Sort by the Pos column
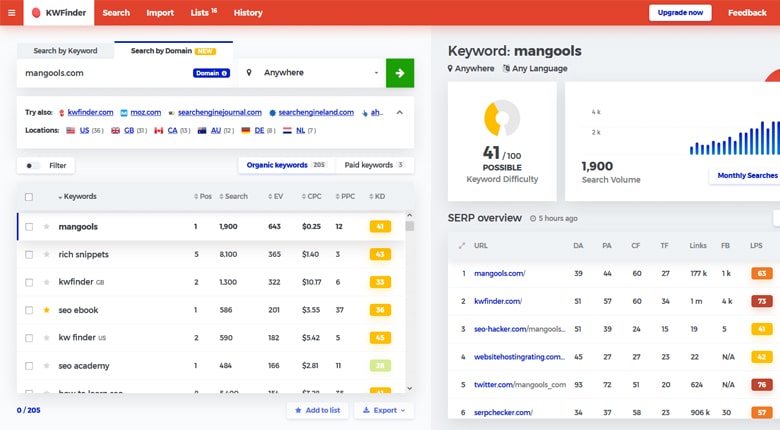Viewport: 780px width, 430px height. [x=203, y=197]
